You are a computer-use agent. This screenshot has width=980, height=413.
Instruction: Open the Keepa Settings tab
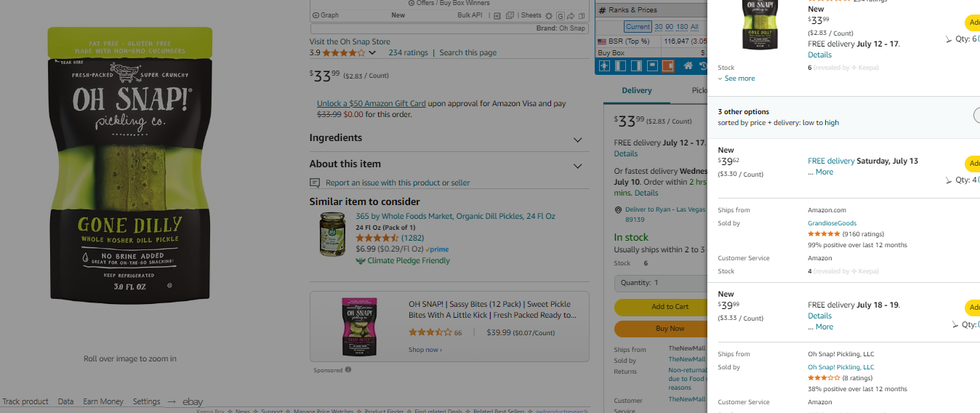point(146,401)
